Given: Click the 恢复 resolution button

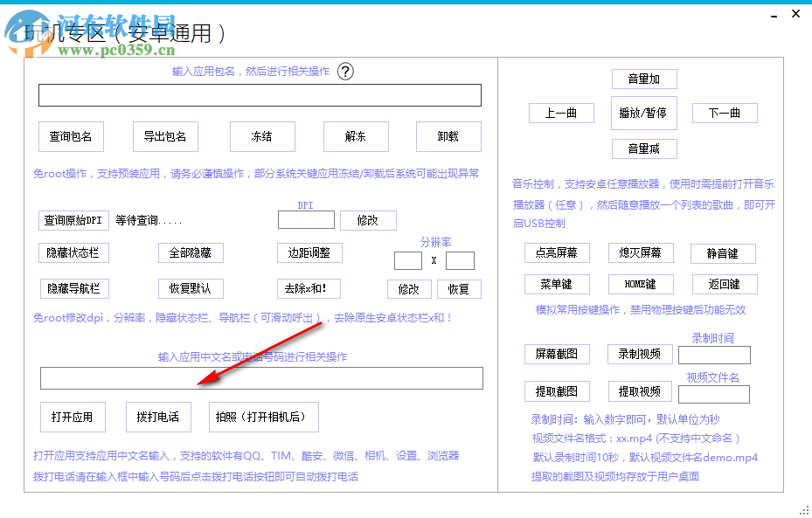Looking at the screenshot, I should click(459, 289).
